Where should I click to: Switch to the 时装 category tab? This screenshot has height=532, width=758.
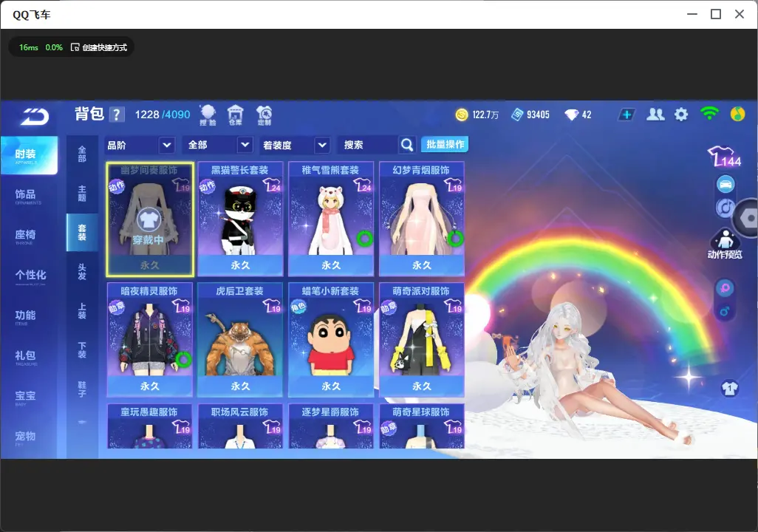pyautogui.click(x=29, y=155)
